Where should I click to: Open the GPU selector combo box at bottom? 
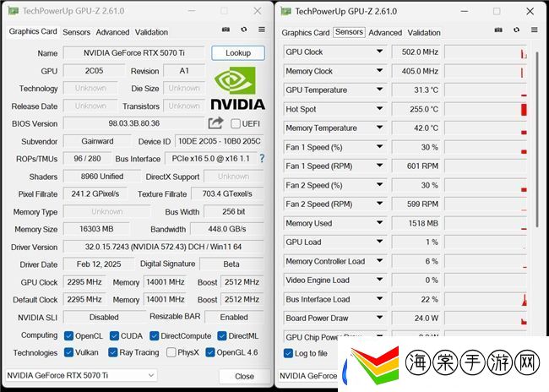[x=81, y=375]
